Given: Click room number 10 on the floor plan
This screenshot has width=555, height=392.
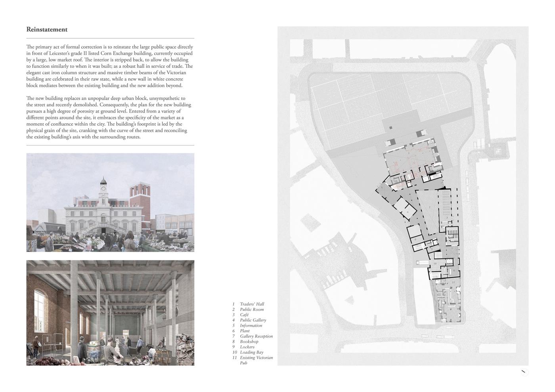Looking at the screenshot, I should (x=435, y=264).
